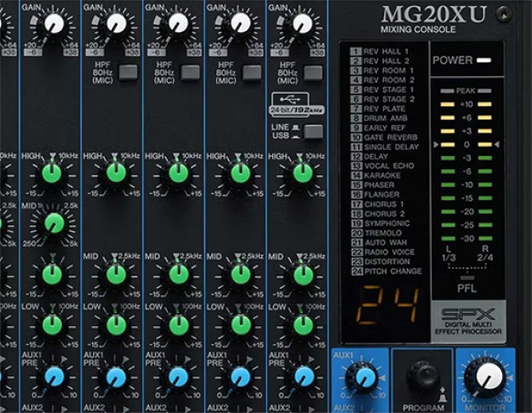Toggle HPF 80Hz on channel left of USB channel
This screenshot has height=413, width=532.
[252, 73]
